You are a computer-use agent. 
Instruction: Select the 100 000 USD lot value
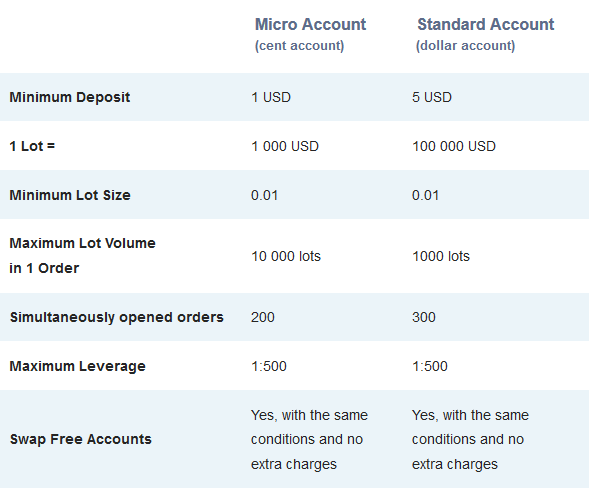(454, 146)
